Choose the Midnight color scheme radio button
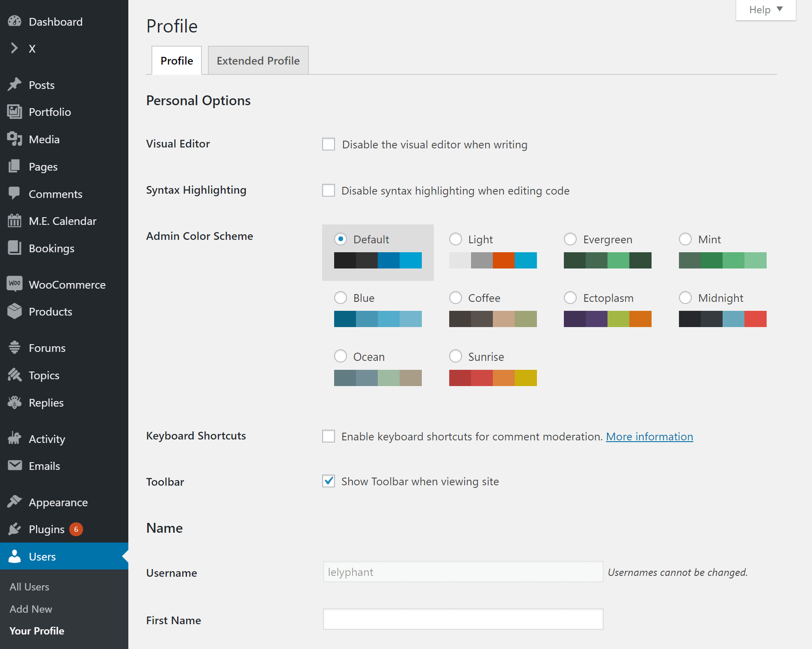The image size is (812, 649). coord(686,298)
